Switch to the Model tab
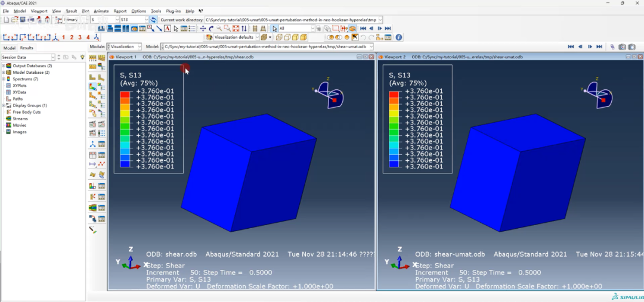The width and height of the screenshot is (644, 302). [10, 48]
